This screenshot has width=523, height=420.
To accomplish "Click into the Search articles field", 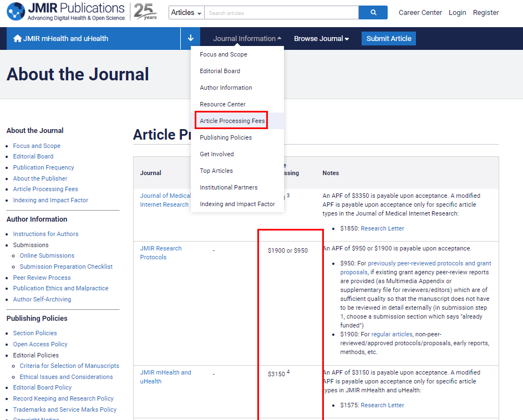I will pos(282,13).
